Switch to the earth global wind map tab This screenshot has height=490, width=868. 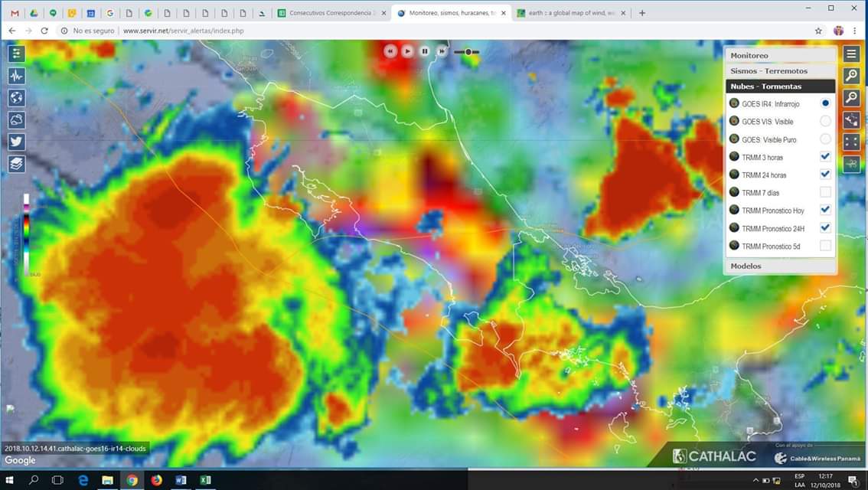tap(570, 13)
